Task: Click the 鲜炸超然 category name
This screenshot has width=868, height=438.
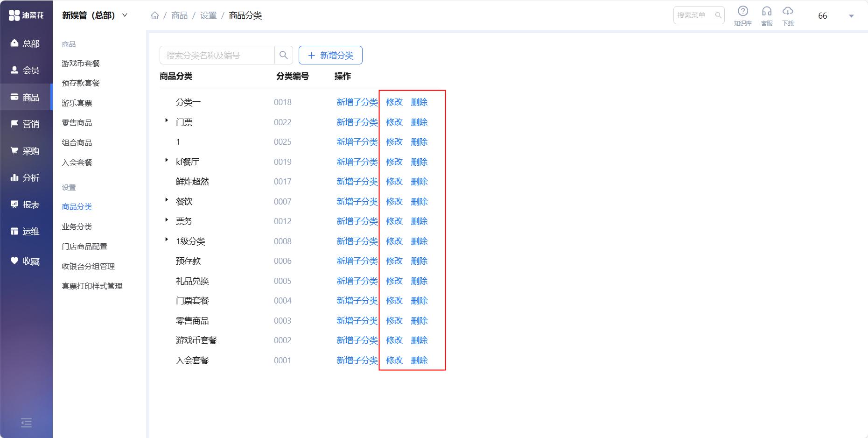Action: [192, 182]
